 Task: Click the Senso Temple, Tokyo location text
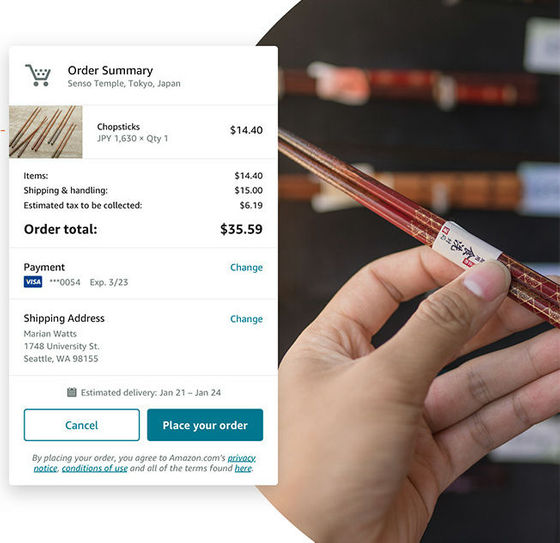pos(124,84)
